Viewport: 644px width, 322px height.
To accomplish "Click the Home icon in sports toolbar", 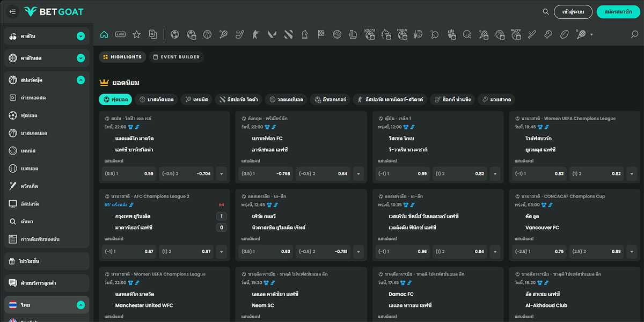I will (104, 34).
